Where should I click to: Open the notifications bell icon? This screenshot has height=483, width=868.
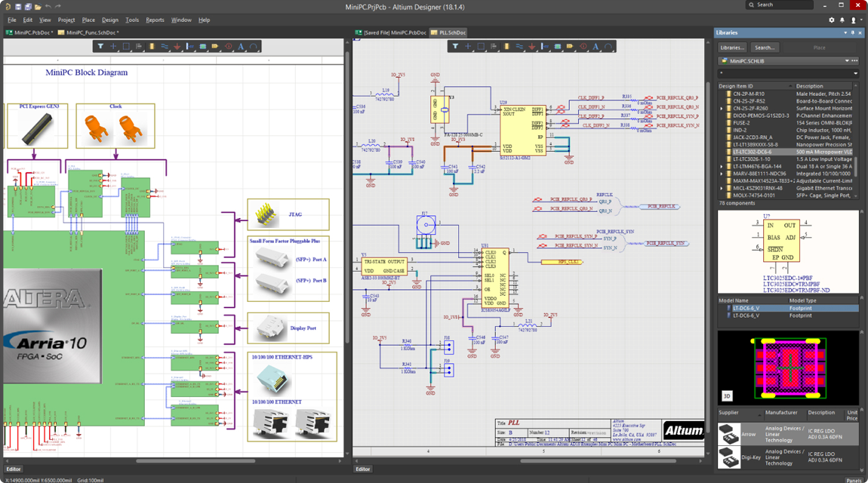[842, 20]
